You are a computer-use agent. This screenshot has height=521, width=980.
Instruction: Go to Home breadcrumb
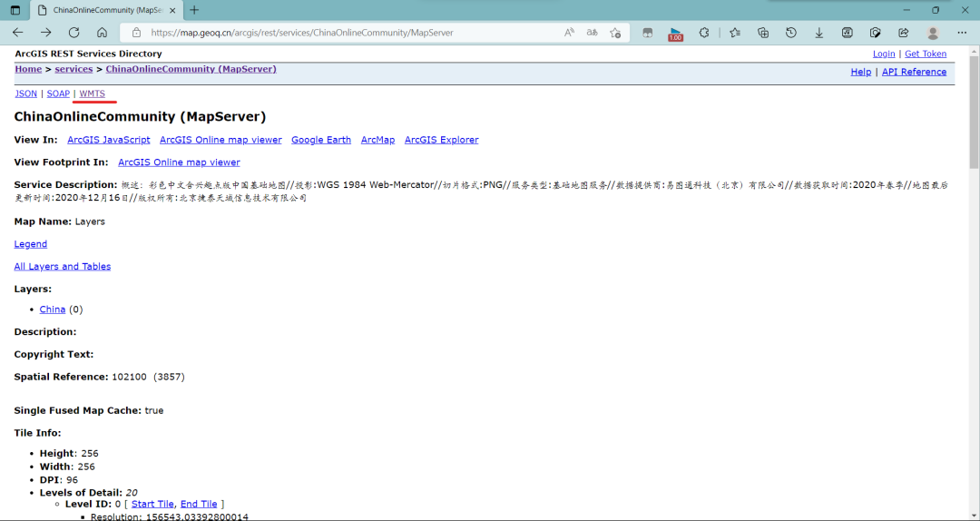pos(28,69)
